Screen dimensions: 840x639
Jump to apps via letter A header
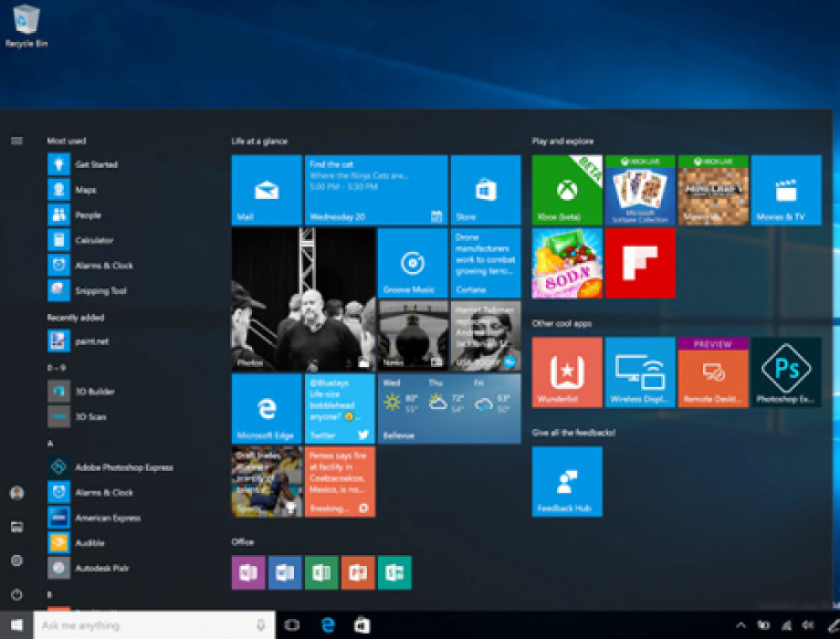tap(50, 443)
